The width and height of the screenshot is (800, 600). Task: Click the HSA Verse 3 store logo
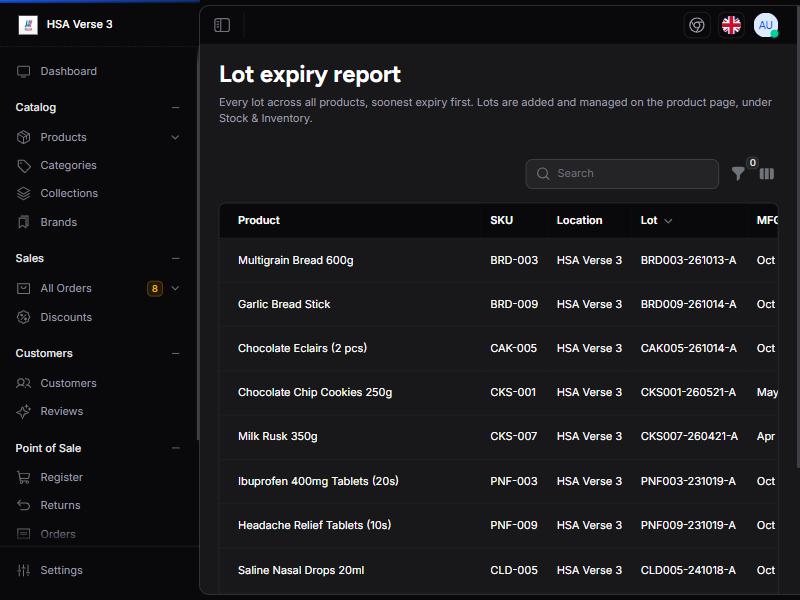pyautogui.click(x=28, y=24)
